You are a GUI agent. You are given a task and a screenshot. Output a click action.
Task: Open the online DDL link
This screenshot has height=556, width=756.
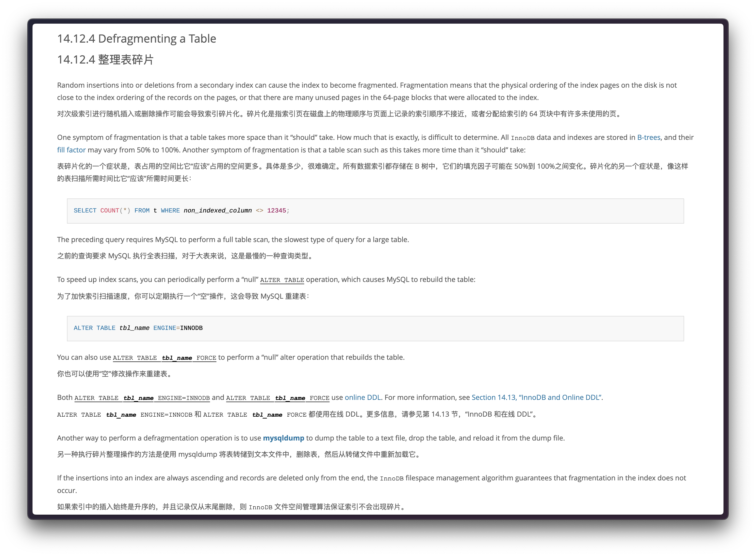pyautogui.click(x=362, y=397)
